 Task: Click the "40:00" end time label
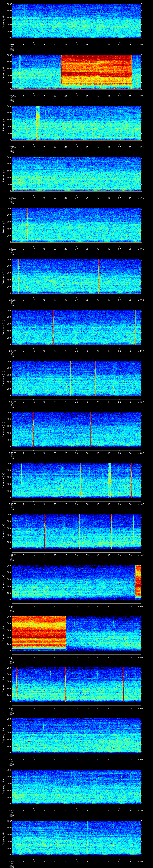pos(141,453)
